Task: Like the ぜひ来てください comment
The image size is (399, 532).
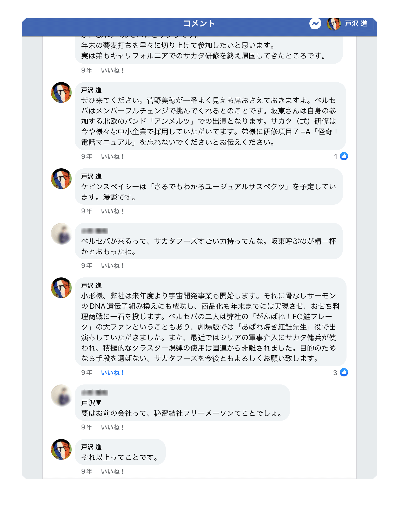Action: click(112, 157)
